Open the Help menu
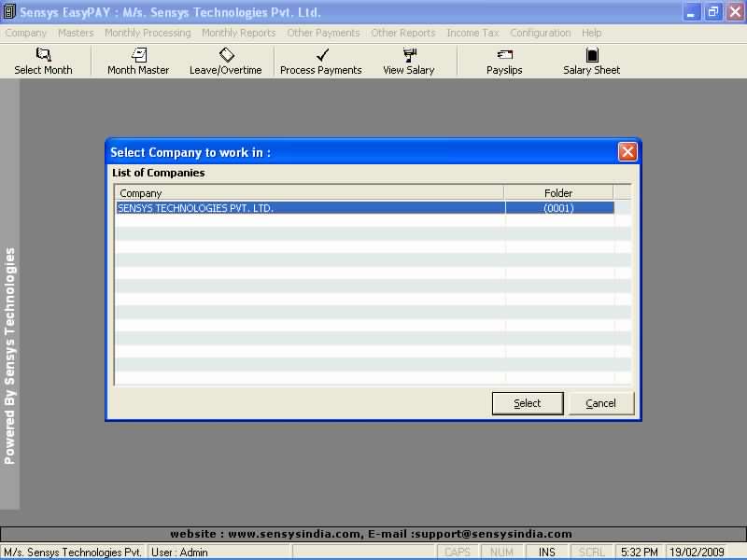747x560 pixels. point(592,33)
